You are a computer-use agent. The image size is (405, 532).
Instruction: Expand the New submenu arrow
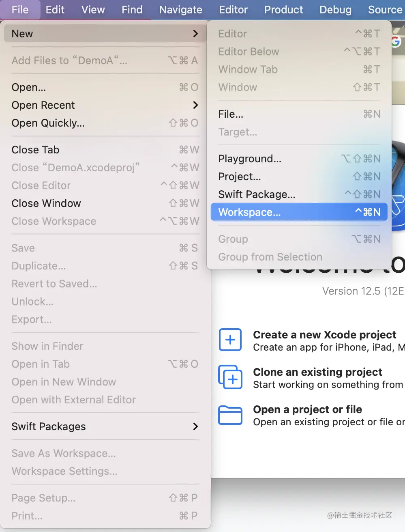(x=195, y=34)
